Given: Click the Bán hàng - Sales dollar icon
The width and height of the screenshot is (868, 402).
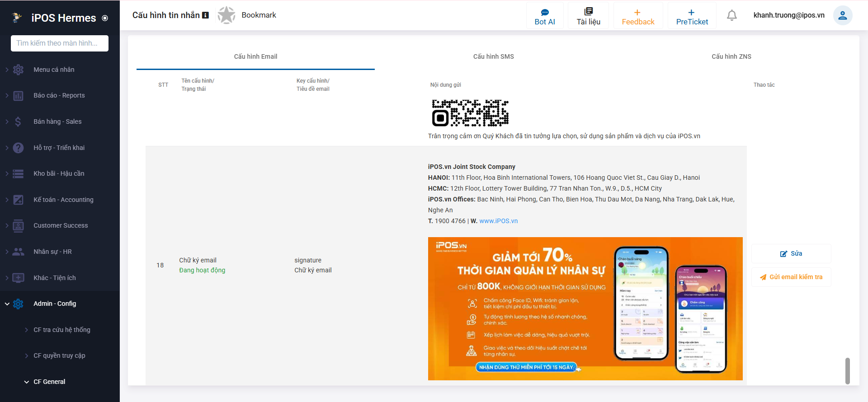Looking at the screenshot, I should click(x=18, y=122).
